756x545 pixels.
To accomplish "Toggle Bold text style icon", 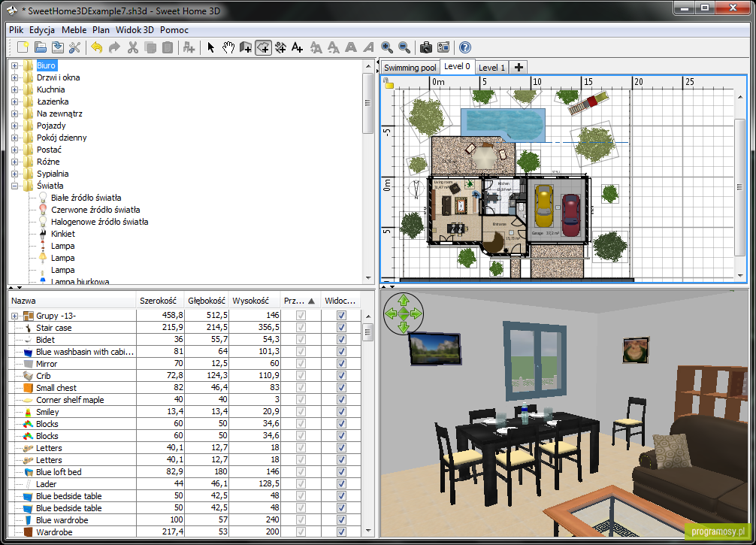I will (351, 47).
